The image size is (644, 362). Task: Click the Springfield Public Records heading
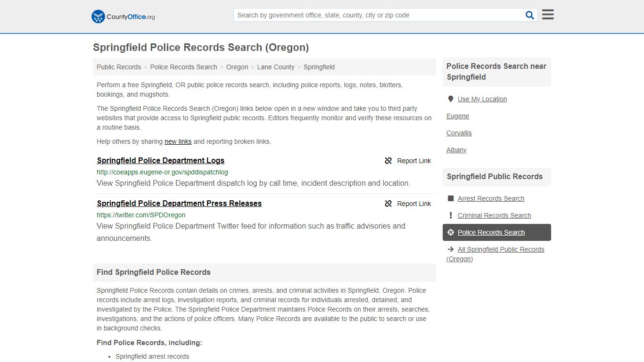point(495,176)
